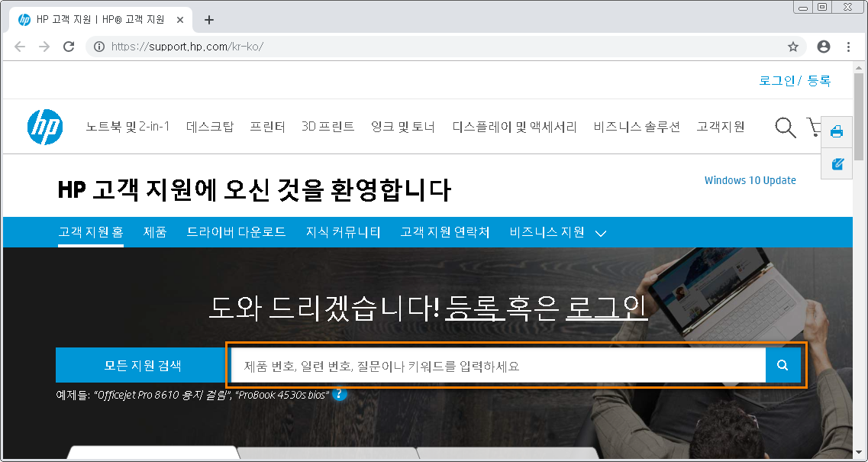Click the floating printer icon
The height and width of the screenshot is (462, 868).
[x=837, y=132]
